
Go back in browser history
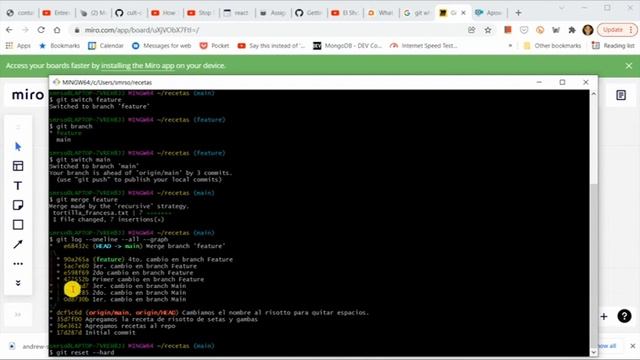(x=9, y=30)
